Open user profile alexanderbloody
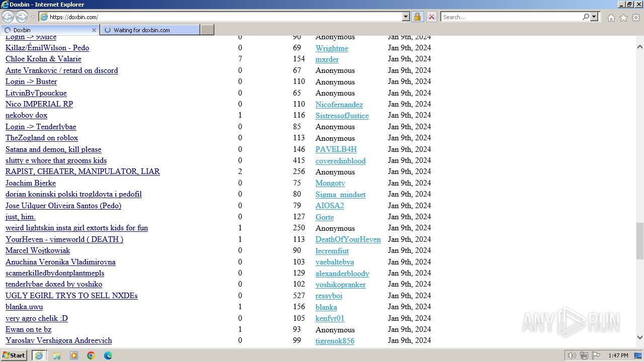Screen dimensions: 644x362 (342, 274)
